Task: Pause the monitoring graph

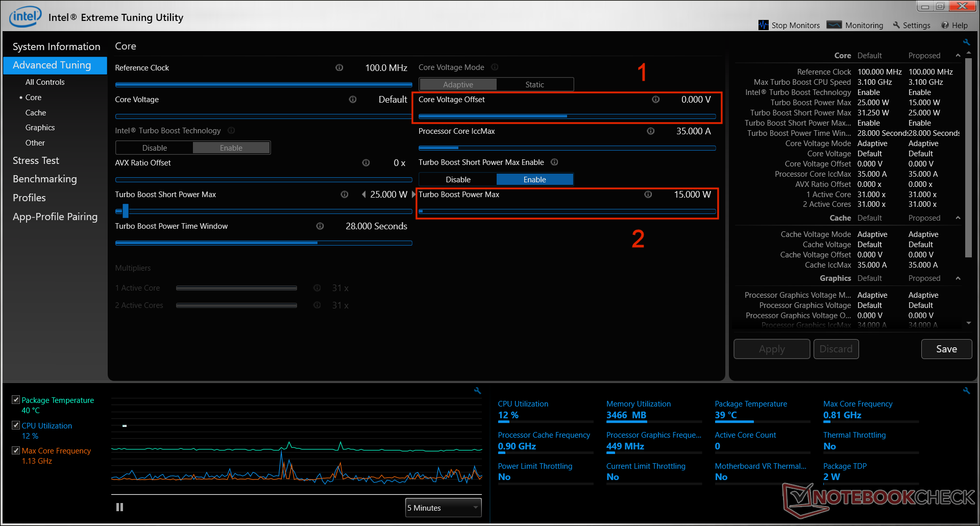Action: click(119, 507)
